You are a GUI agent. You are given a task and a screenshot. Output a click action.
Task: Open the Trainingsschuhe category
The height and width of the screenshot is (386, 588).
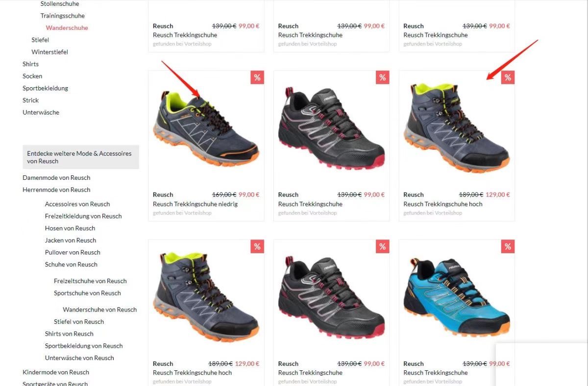pos(63,16)
